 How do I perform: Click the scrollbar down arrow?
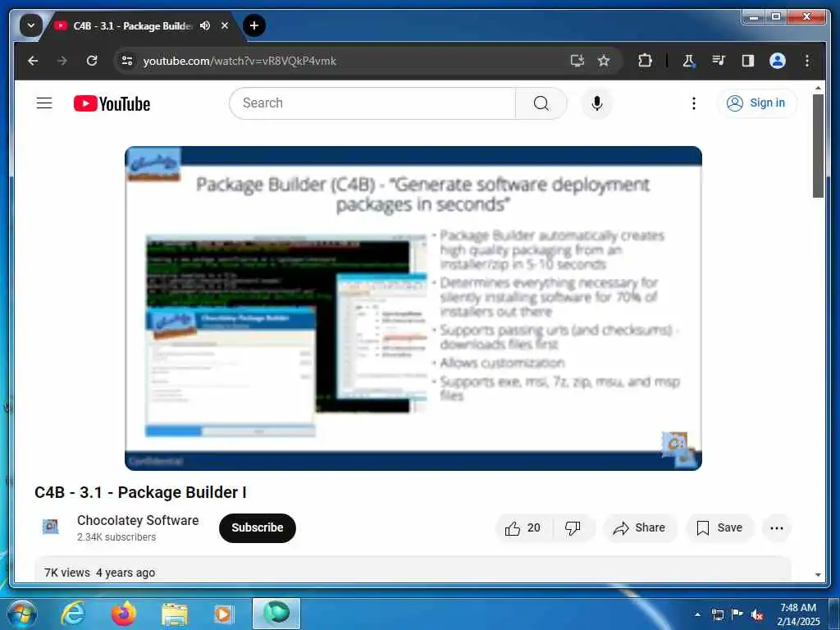pos(818,575)
